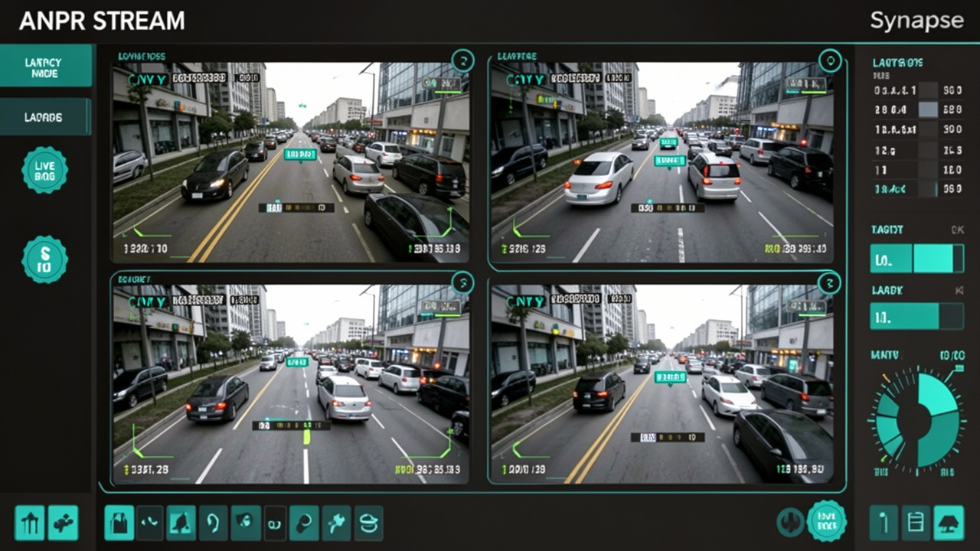Click circular corner badge on top-right camera feed
Screen dimensions: 980x551
click(x=829, y=60)
